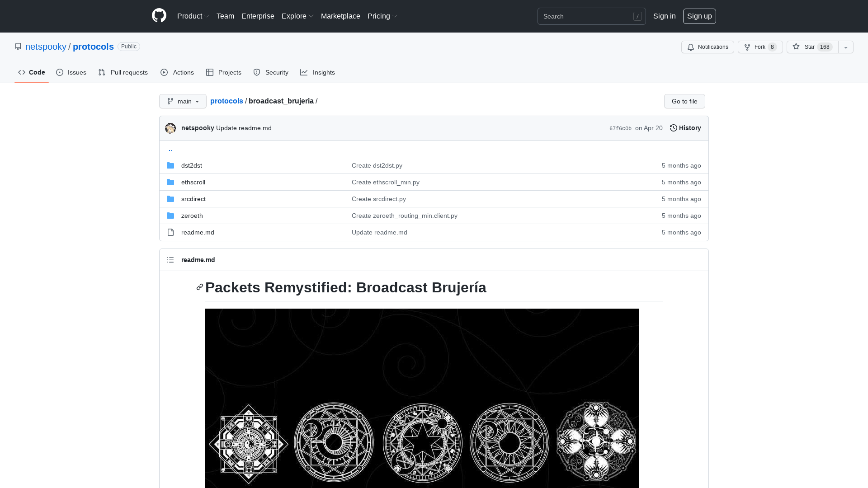Click the heading anchor link icon
Viewport: 868px width, 488px height.
(x=200, y=287)
